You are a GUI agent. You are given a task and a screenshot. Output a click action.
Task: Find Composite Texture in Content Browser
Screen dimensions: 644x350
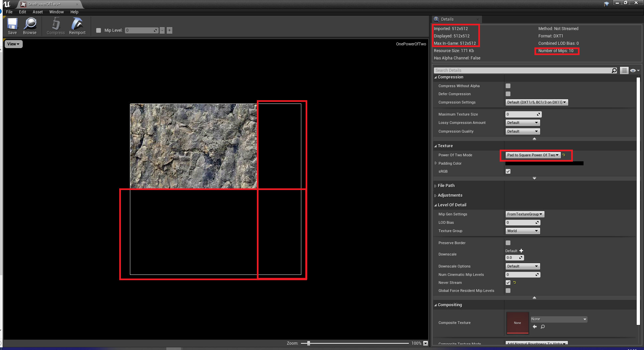pyautogui.click(x=543, y=327)
